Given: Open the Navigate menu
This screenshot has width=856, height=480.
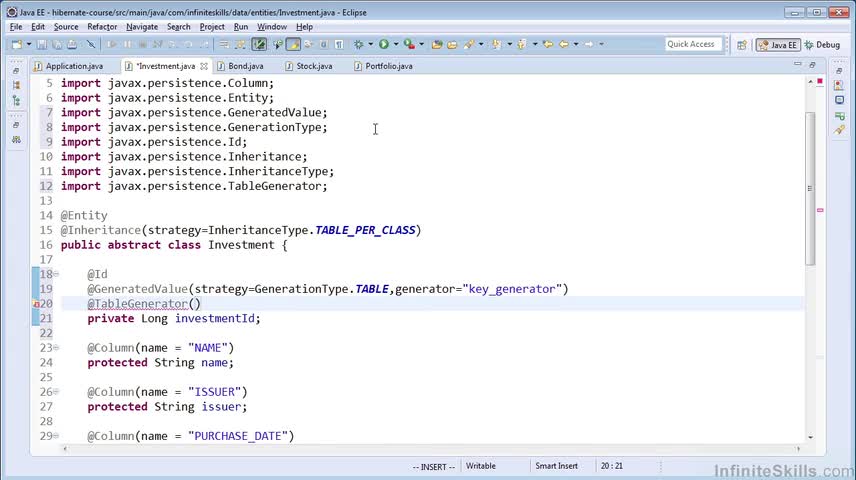Looking at the screenshot, I should [x=142, y=27].
